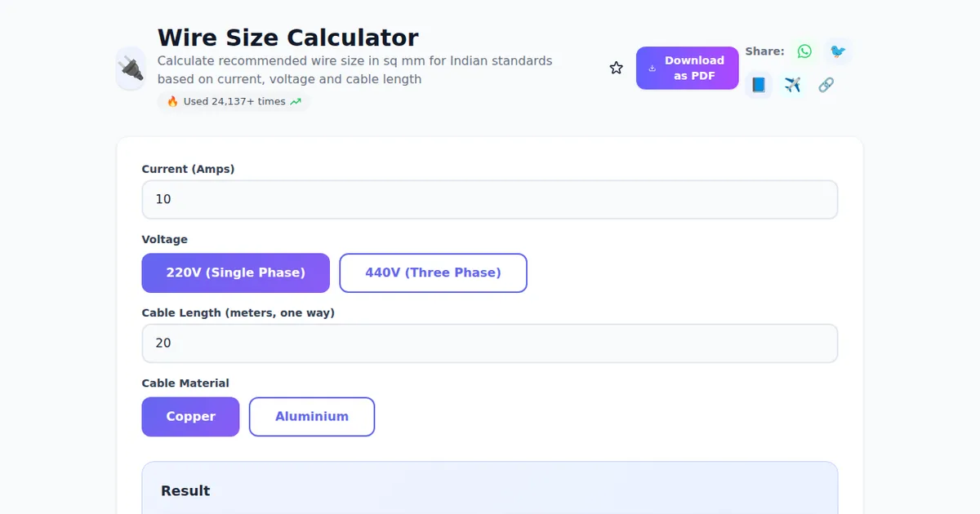Screen dimensions: 980x514
Task: Share the calculator via Telegram
Action: click(791, 84)
